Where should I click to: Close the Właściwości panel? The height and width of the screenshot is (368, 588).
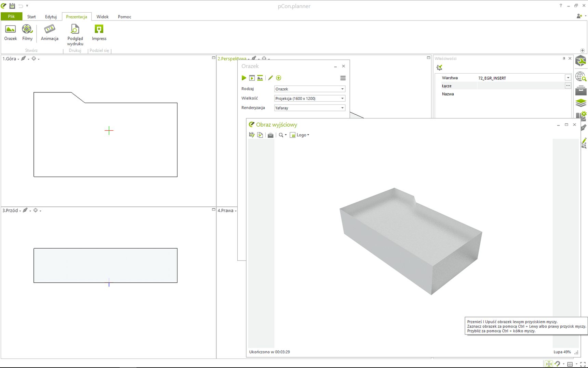pyautogui.click(x=570, y=59)
